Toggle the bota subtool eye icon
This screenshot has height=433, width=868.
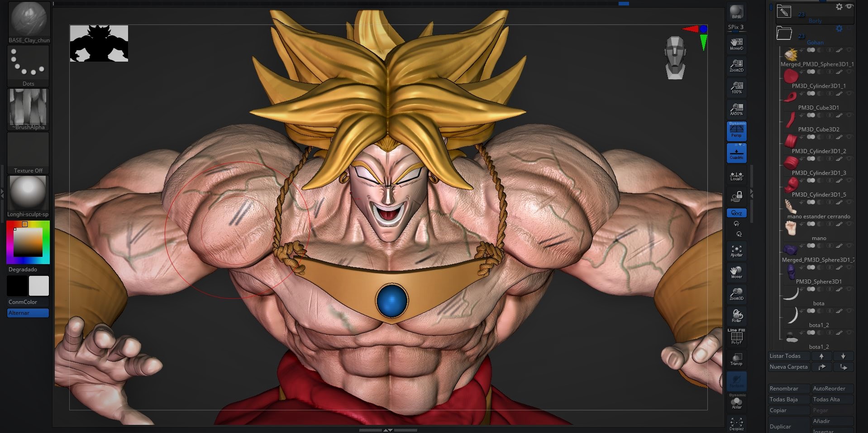click(x=849, y=289)
